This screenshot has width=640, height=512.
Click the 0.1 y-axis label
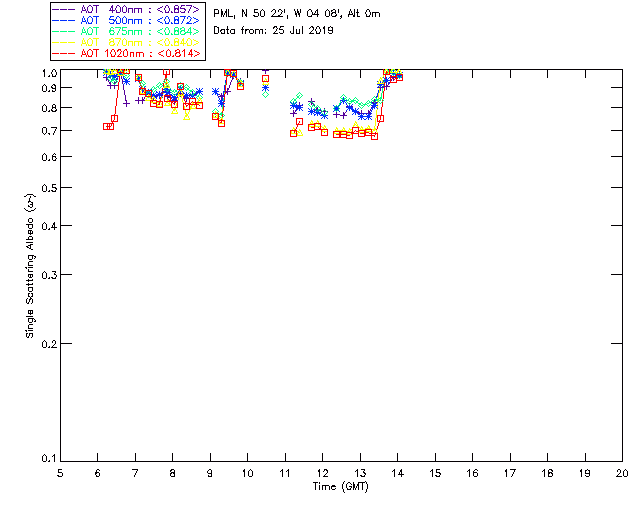pos(49,459)
